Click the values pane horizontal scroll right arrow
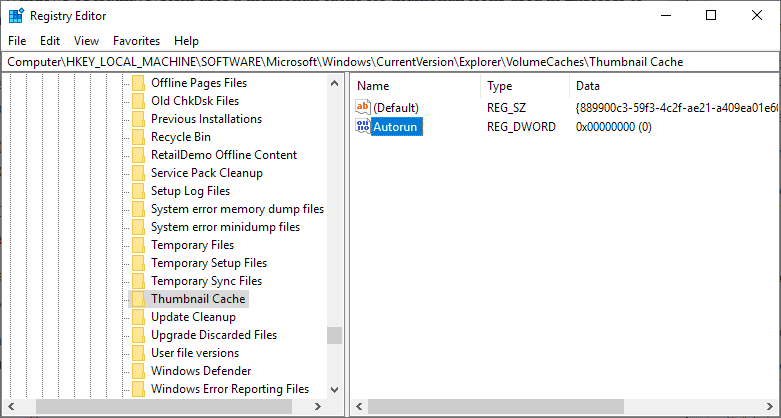Viewport: 781px width, 418px height. pos(771,407)
